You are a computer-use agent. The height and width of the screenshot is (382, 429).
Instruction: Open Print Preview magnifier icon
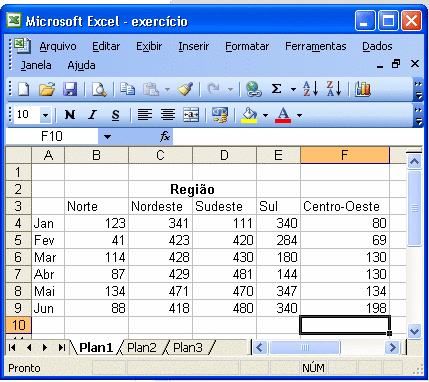(x=99, y=89)
